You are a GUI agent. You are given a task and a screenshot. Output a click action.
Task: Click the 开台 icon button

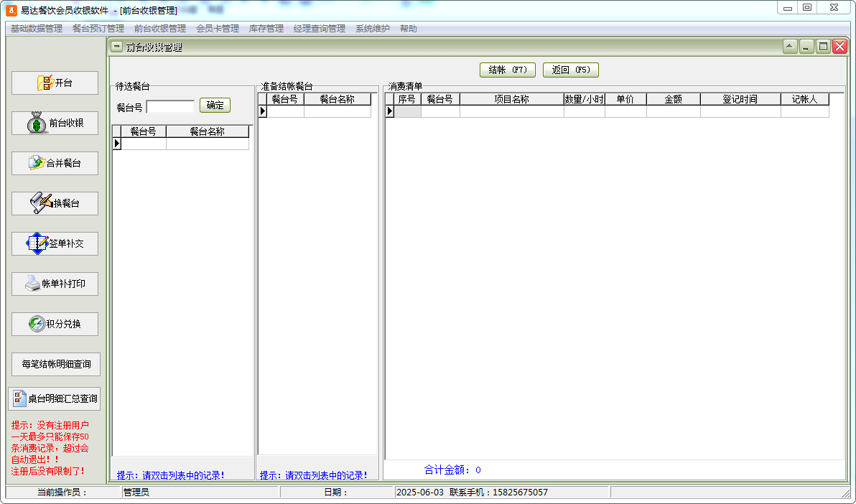point(45,83)
